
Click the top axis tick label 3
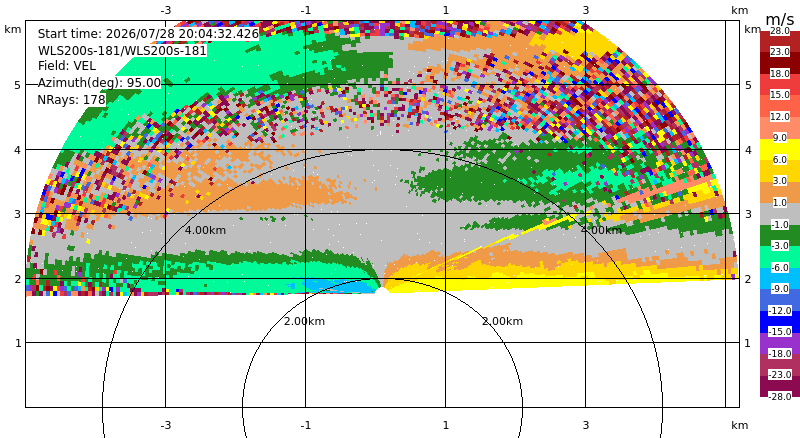(x=586, y=10)
